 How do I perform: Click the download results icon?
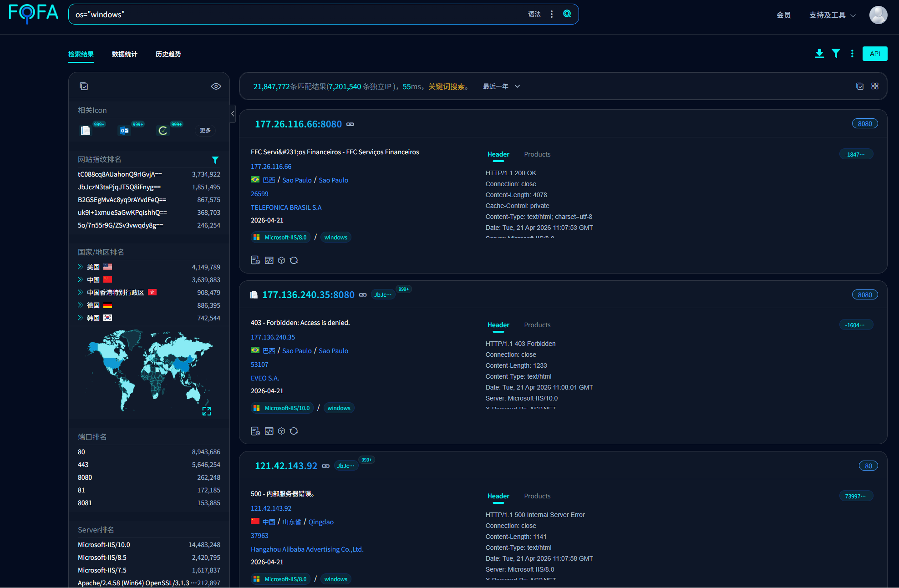tap(819, 54)
